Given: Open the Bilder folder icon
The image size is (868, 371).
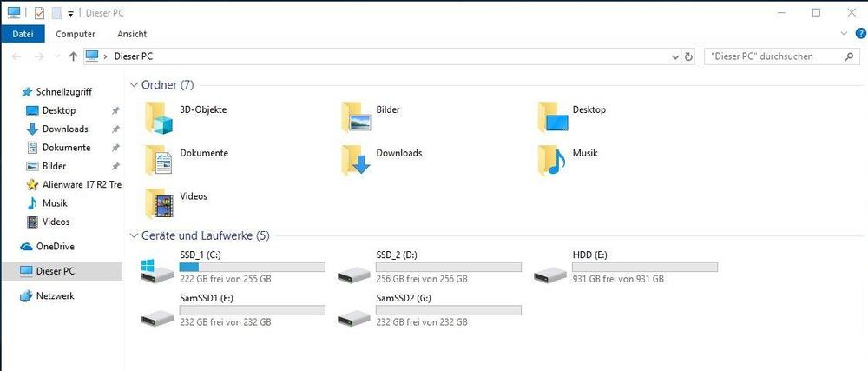Looking at the screenshot, I should (x=356, y=116).
